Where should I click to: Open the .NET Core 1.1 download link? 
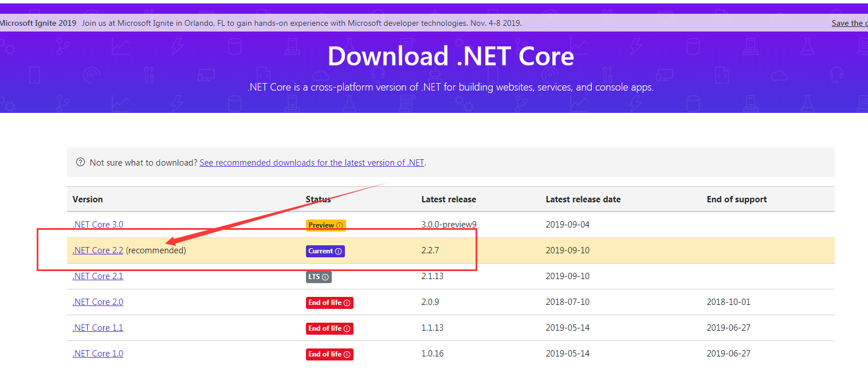click(x=98, y=328)
